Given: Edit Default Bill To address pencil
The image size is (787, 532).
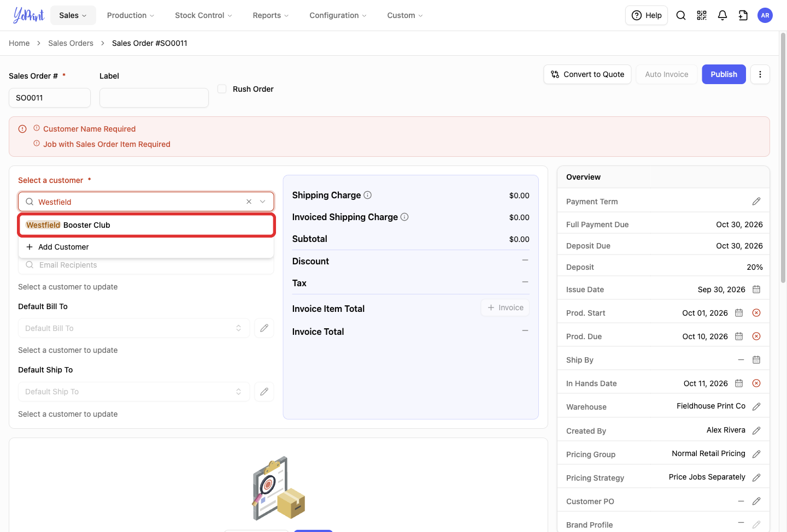Looking at the screenshot, I should tap(264, 328).
